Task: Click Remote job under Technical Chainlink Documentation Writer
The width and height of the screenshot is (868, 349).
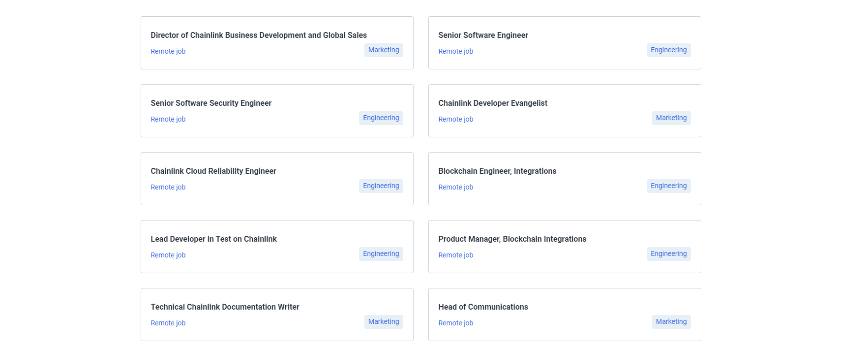Action: pos(168,323)
